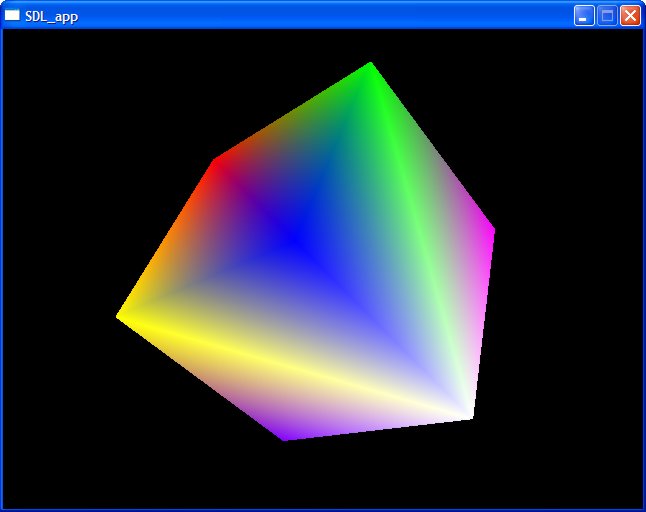Click middle of the red-to-yellow cube edge
Image resolution: width=646 pixels, height=512 pixels.
click(167, 238)
